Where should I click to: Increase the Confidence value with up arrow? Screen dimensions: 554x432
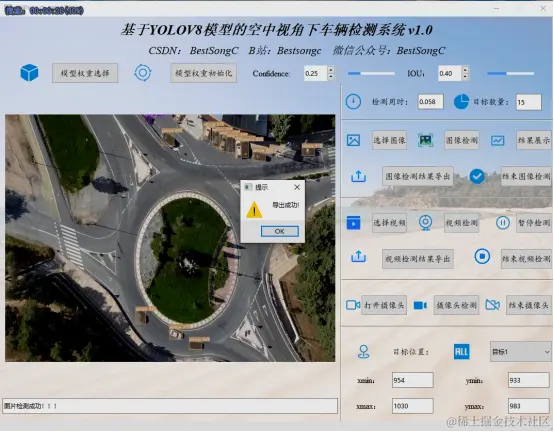(331, 70)
